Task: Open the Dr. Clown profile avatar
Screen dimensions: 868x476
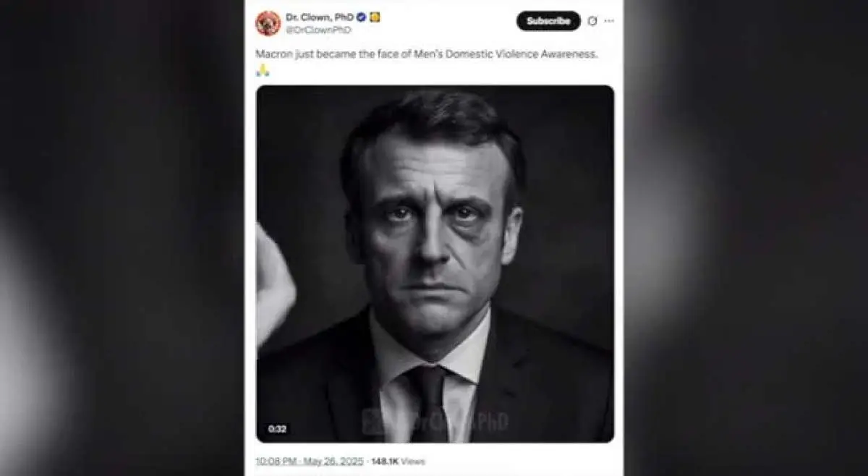Action: pos(268,23)
